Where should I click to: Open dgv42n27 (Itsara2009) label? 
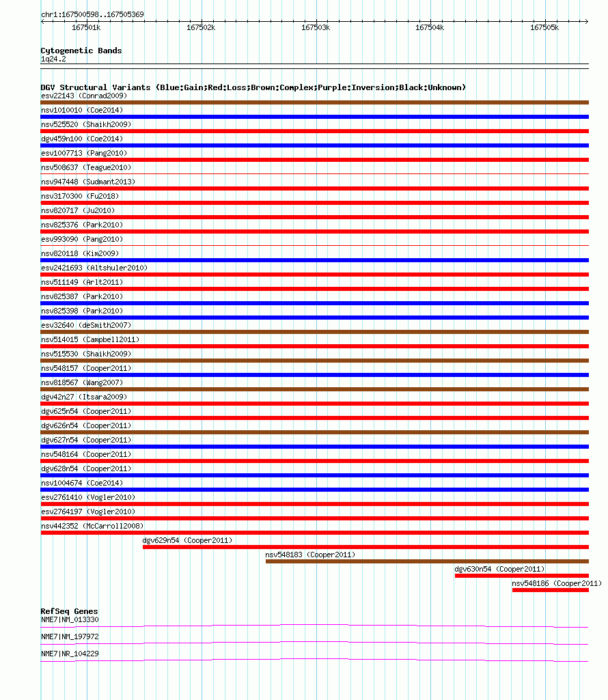84,396
